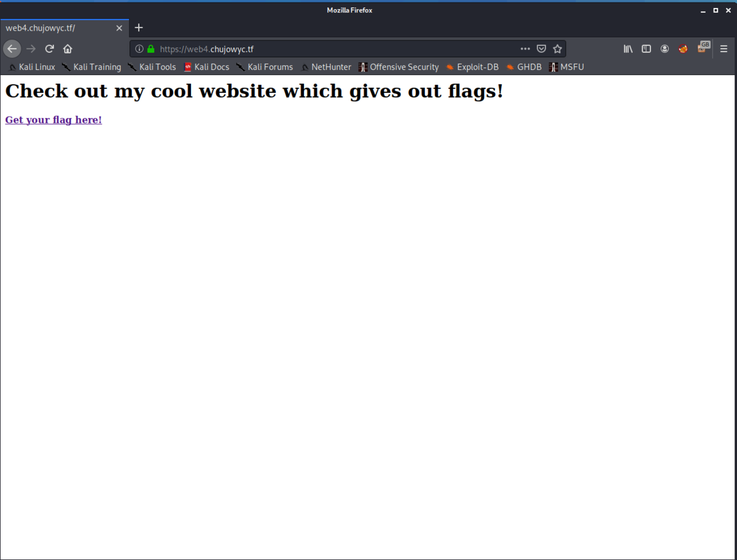
Task: Click the green padlock security icon
Action: coord(149,49)
